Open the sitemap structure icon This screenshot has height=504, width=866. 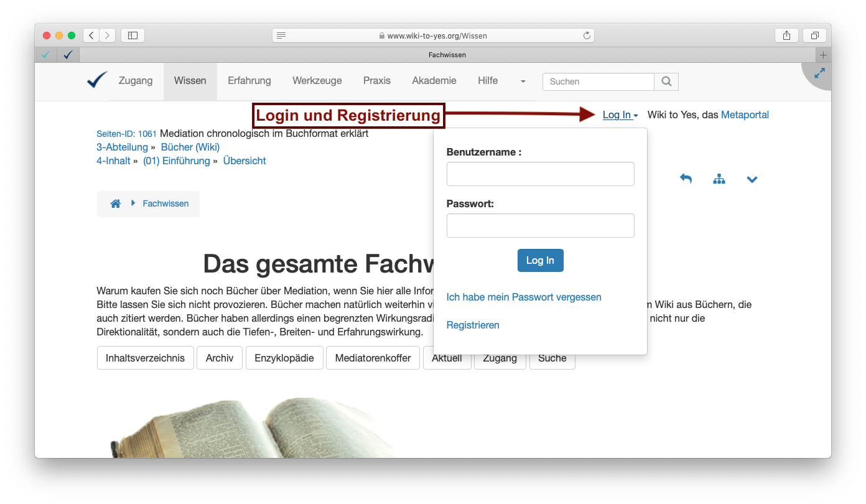719,179
